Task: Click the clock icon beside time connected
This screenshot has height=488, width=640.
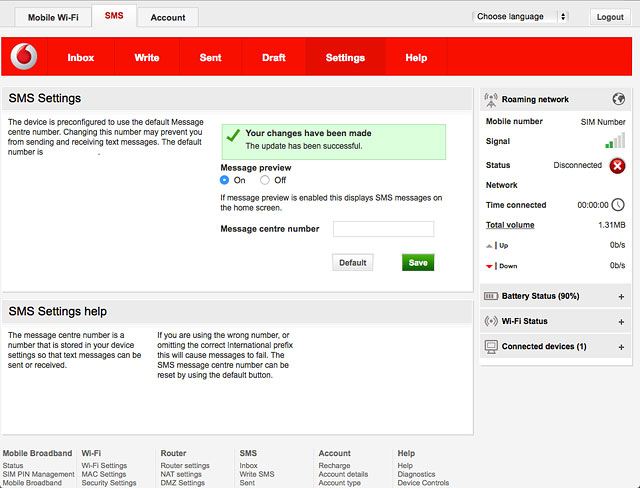Action: (618, 205)
